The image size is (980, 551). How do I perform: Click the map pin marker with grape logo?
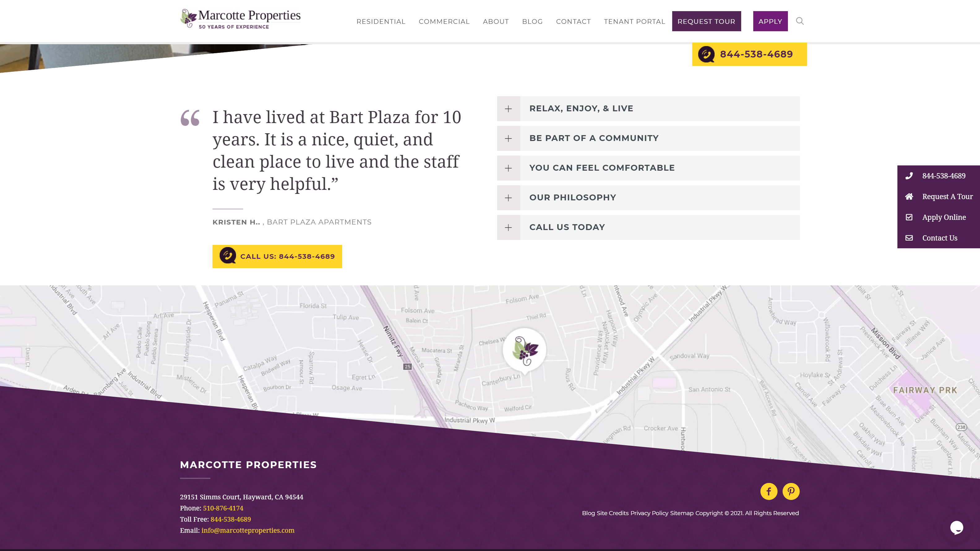click(x=525, y=351)
